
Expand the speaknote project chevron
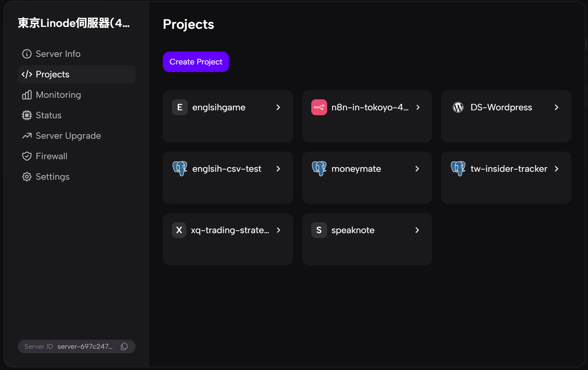coord(417,230)
